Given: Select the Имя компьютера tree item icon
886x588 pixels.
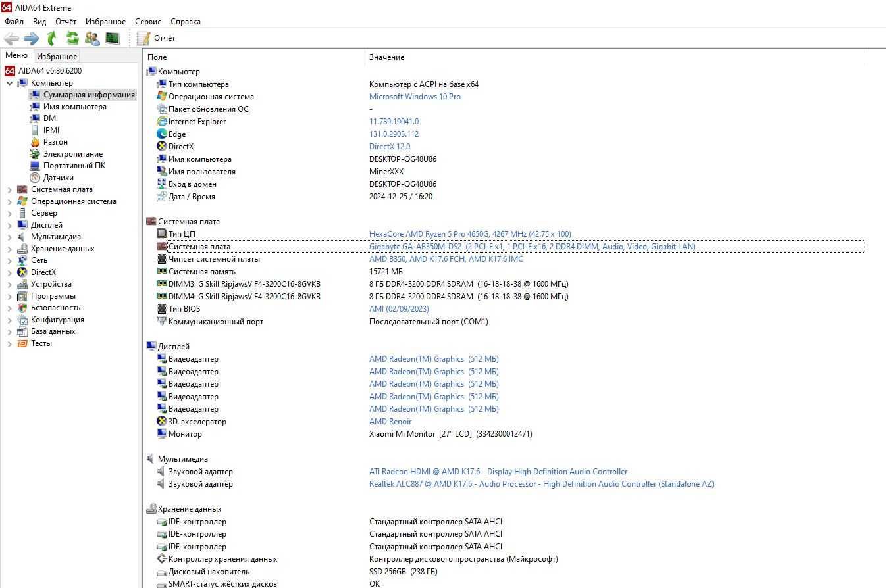Looking at the screenshot, I should click(35, 107).
